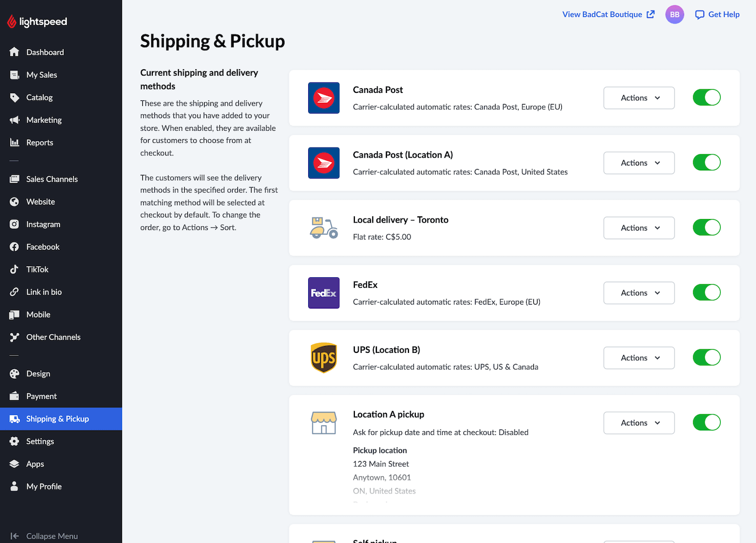
Task: Click the Other Channels icon
Action: tap(14, 337)
